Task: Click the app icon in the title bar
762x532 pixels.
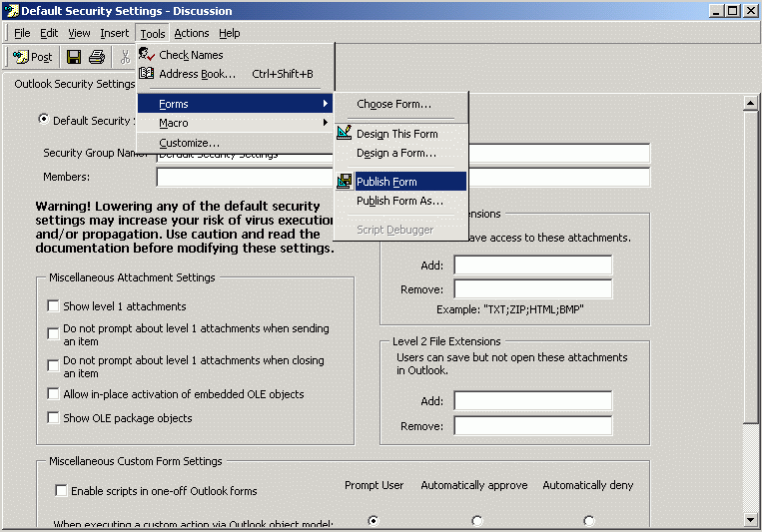Action: pos(11,11)
